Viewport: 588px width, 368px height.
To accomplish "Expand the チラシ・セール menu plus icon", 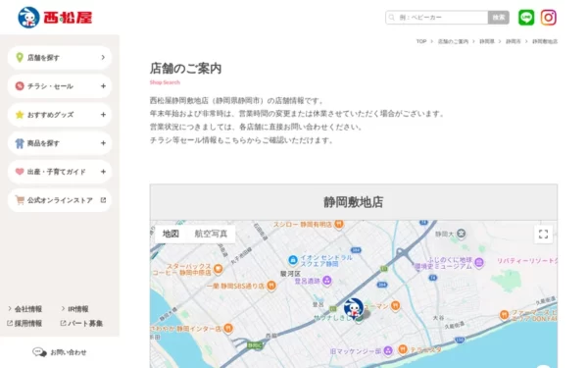I will click(x=103, y=86).
